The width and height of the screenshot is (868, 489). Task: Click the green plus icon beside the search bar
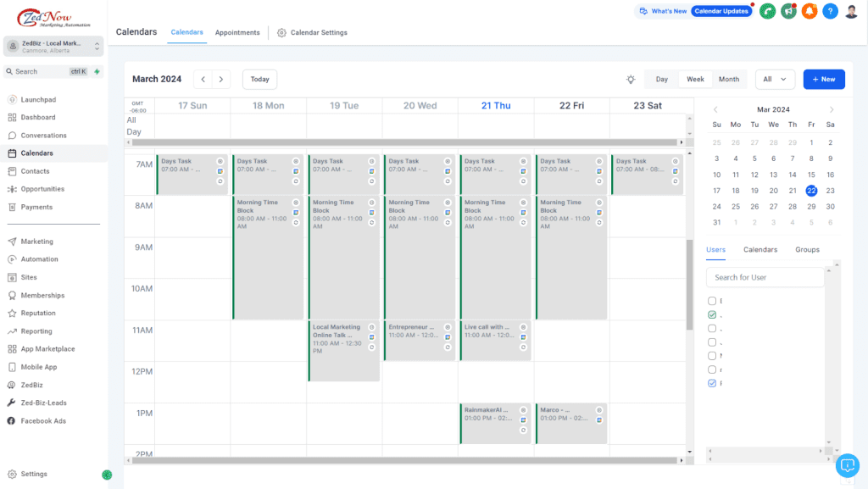click(x=97, y=71)
